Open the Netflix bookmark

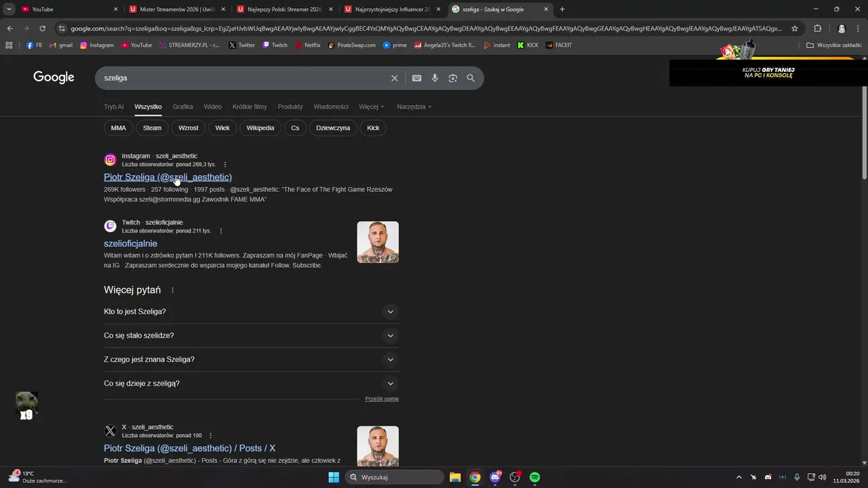click(x=308, y=45)
